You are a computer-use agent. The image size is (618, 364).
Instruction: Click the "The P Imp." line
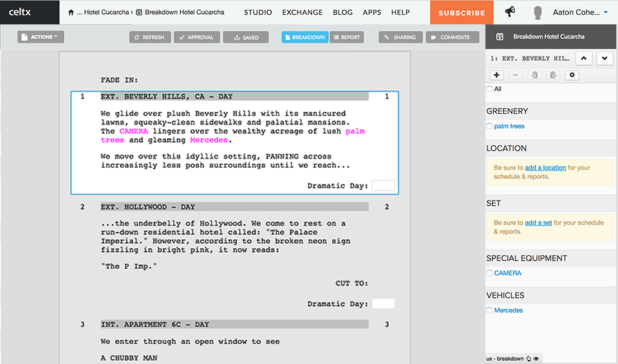point(129,266)
